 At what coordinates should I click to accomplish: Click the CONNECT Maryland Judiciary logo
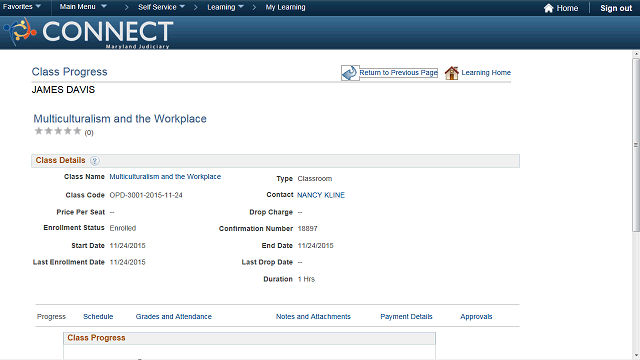point(88,33)
